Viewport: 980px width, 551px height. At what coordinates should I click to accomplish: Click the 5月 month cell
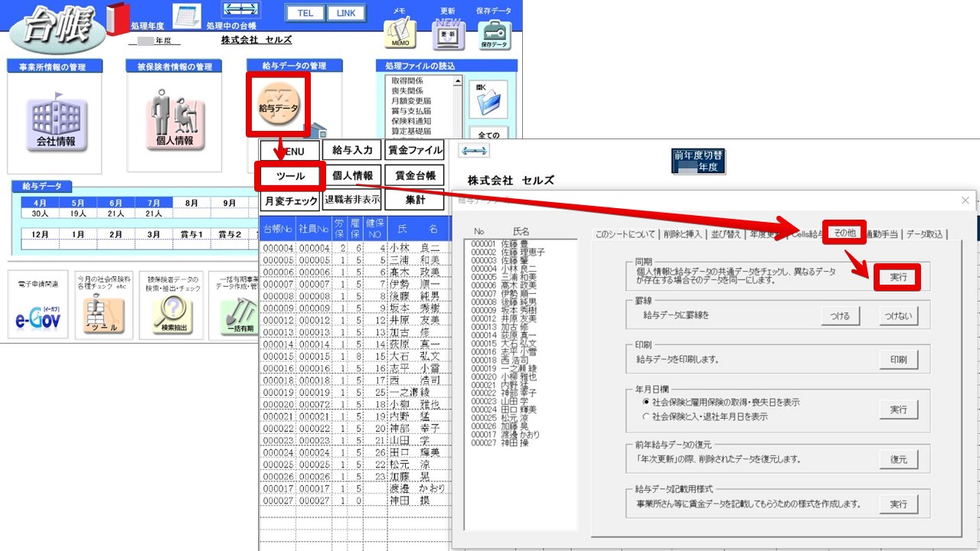point(78,204)
